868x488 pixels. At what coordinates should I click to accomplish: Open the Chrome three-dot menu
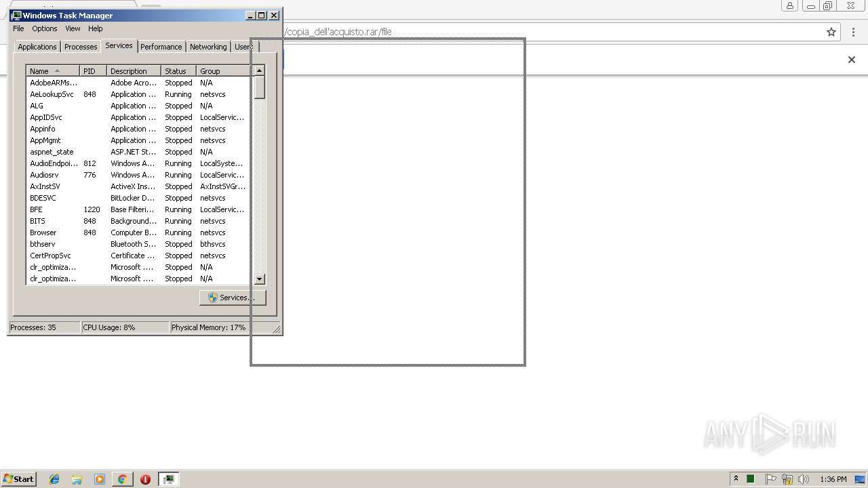tap(853, 32)
